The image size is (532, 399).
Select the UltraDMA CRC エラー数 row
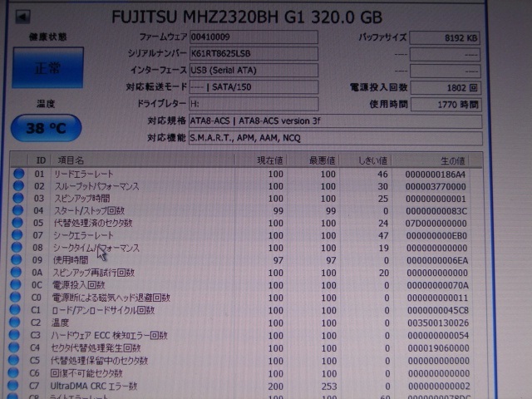[x=246, y=386]
